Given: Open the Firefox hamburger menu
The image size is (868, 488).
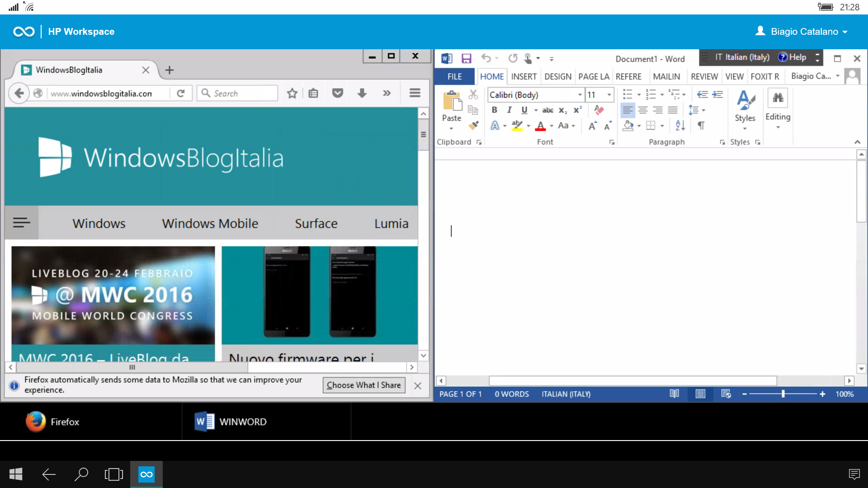Looking at the screenshot, I should tap(415, 93).
